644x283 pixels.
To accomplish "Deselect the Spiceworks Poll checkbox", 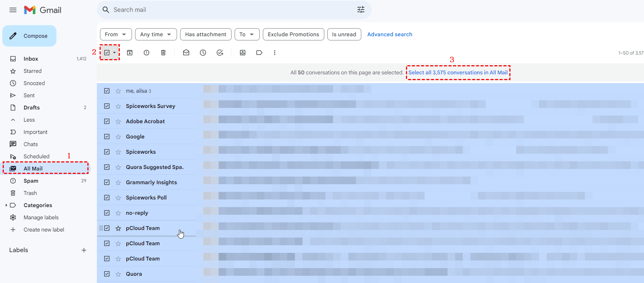I will pos(107,198).
